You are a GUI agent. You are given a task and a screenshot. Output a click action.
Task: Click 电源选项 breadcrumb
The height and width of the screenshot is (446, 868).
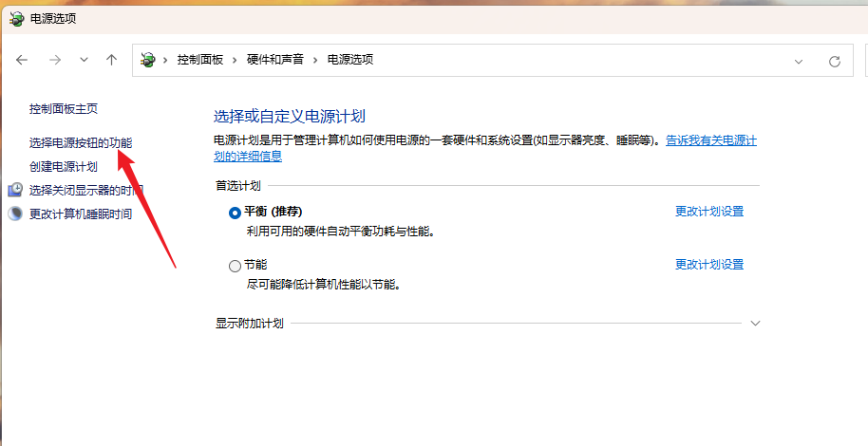pyautogui.click(x=350, y=60)
